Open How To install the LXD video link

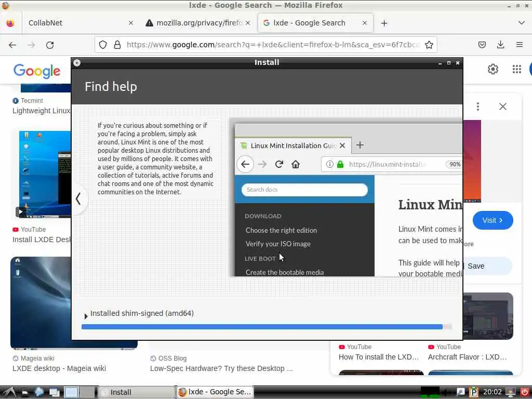point(378,357)
